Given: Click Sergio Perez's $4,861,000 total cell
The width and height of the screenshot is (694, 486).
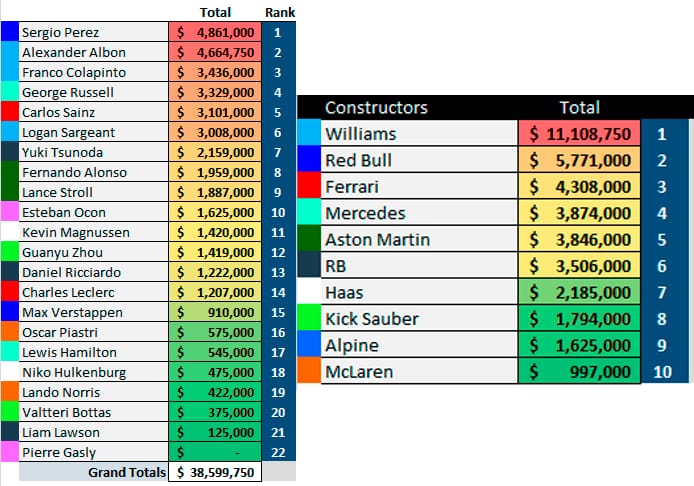Looking at the screenshot, I should coord(216,32).
